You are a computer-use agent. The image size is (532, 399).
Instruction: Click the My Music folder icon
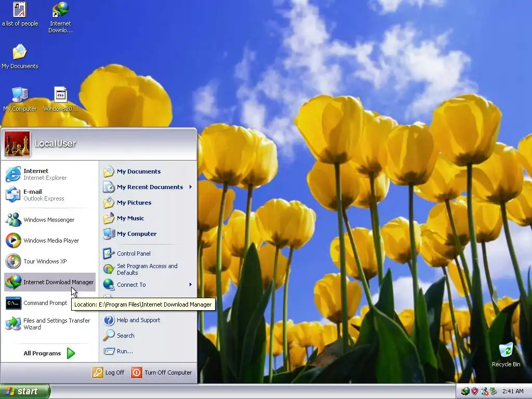pos(109,218)
